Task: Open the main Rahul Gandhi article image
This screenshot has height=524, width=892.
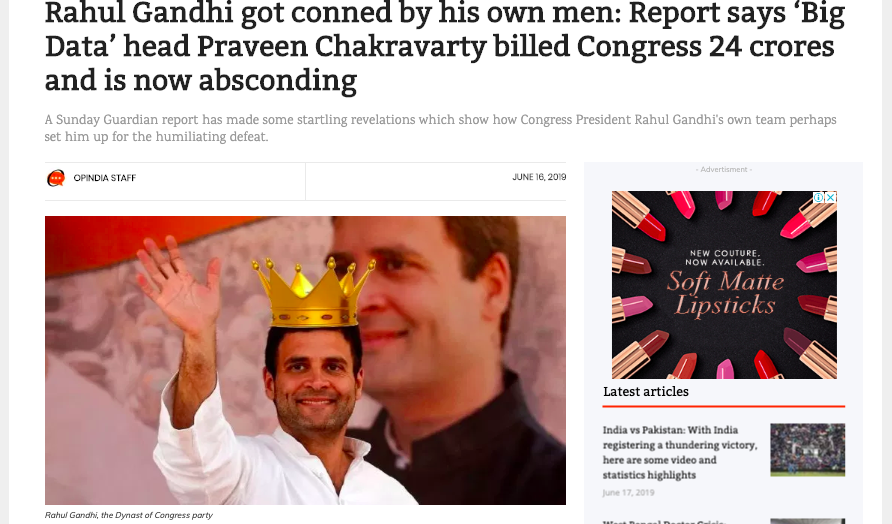Action: (305, 360)
